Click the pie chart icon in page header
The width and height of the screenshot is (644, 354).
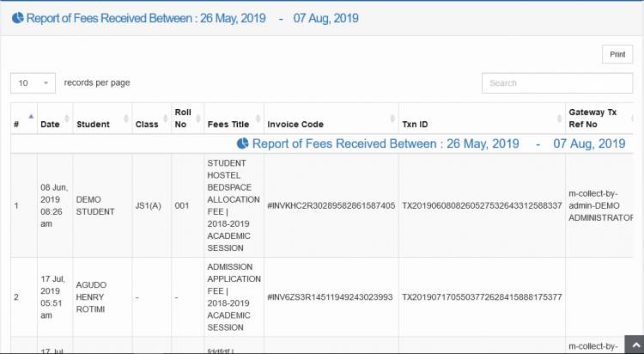[17, 18]
